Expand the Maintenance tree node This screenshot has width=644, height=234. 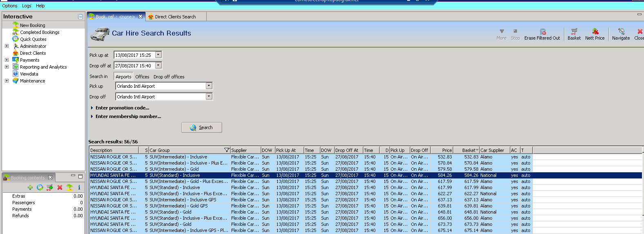7,81
